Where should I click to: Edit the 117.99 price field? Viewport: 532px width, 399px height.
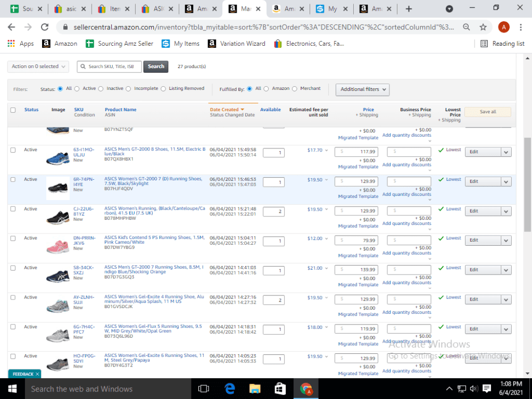point(356,152)
